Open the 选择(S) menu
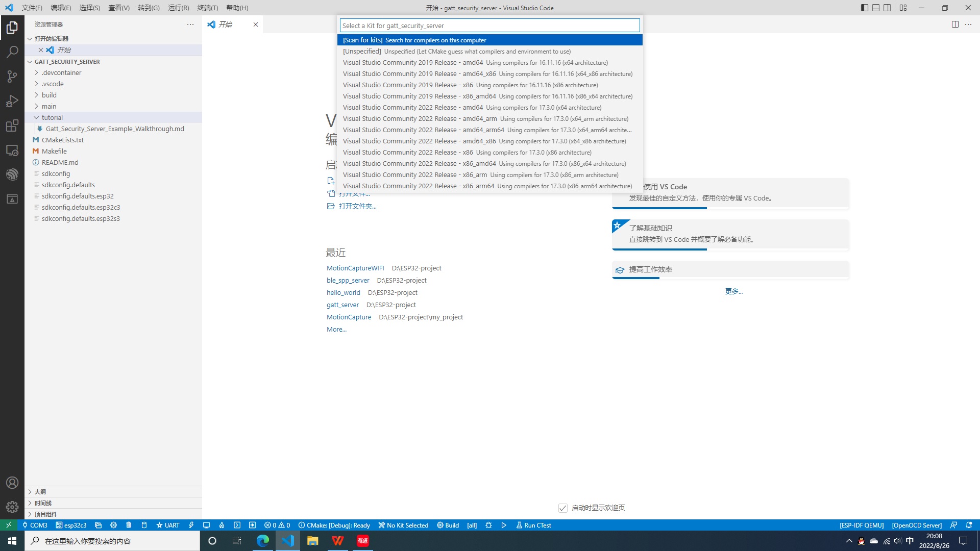This screenshot has width=980, height=551. (90, 8)
